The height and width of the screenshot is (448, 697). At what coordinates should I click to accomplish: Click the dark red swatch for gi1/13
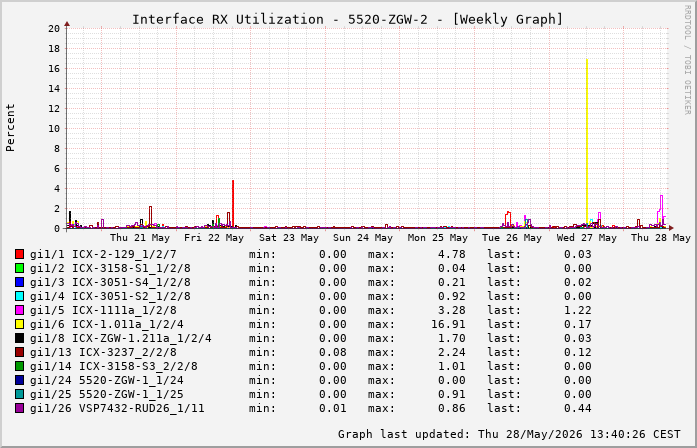point(19,352)
